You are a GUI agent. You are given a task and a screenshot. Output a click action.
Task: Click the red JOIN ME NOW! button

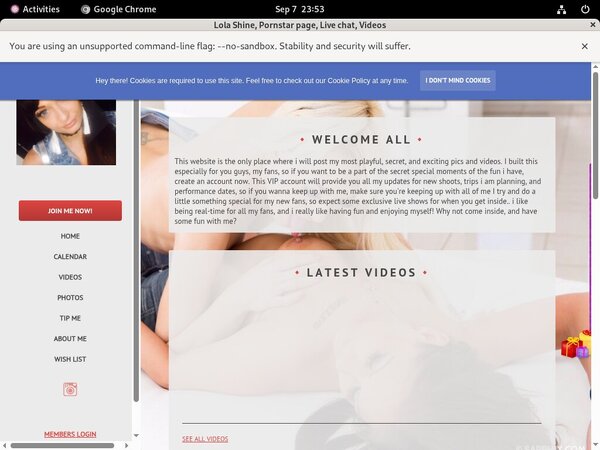click(70, 211)
